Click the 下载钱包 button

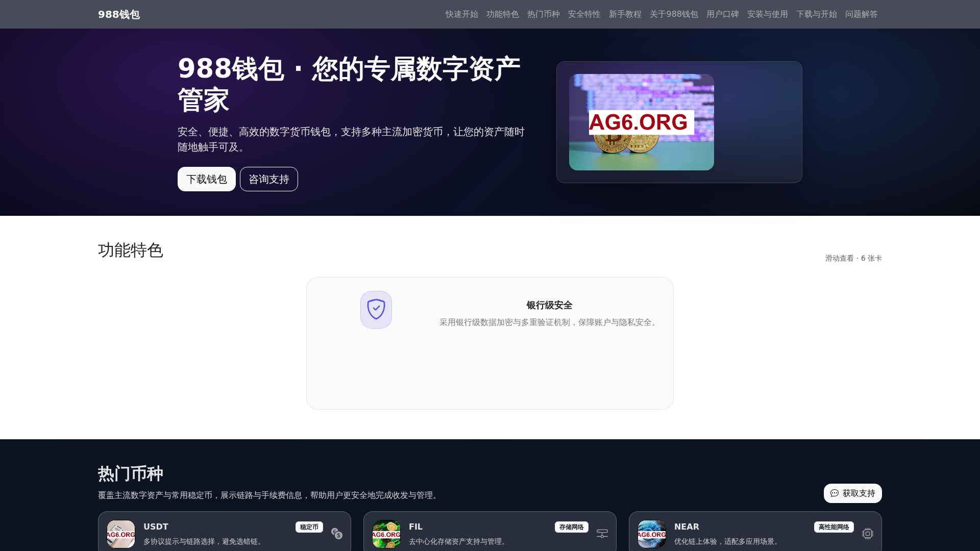pos(207,179)
